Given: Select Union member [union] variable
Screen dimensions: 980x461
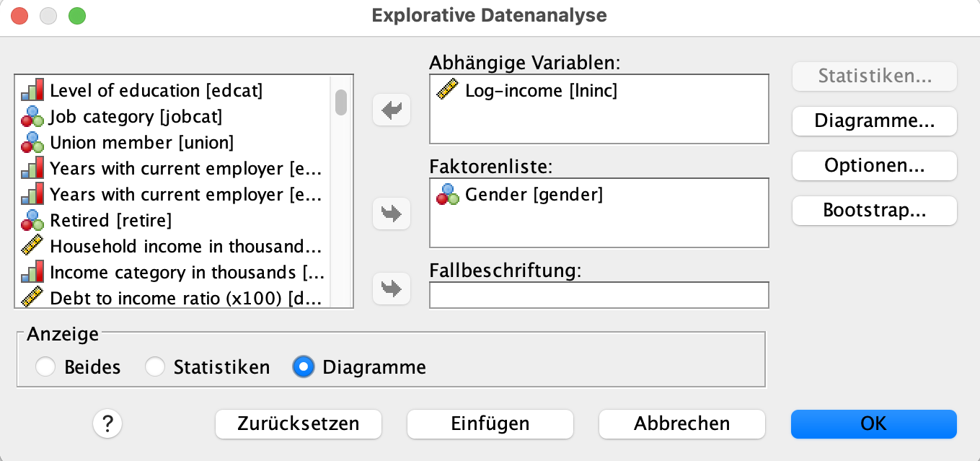Looking at the screenshot, I should [x=173, y=143].
